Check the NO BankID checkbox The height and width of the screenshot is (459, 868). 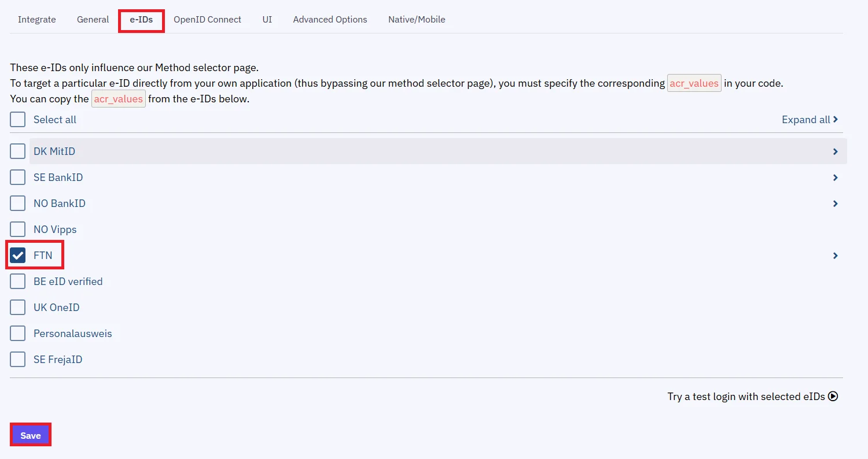point(17,203)
